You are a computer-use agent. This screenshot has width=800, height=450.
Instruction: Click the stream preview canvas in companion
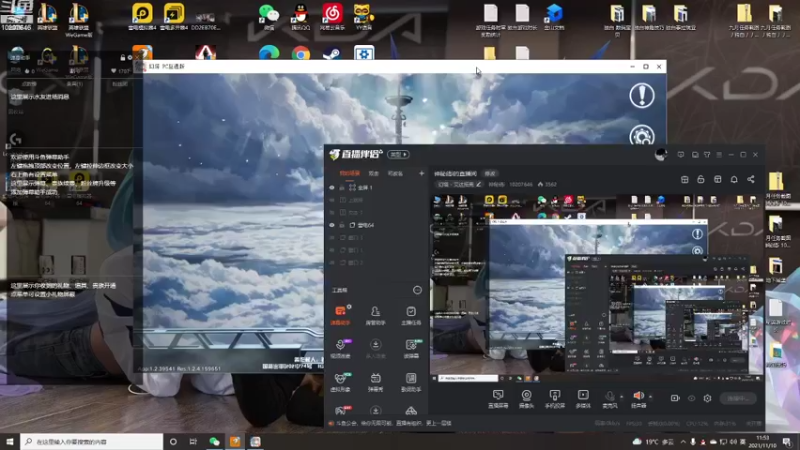[596, 288]
